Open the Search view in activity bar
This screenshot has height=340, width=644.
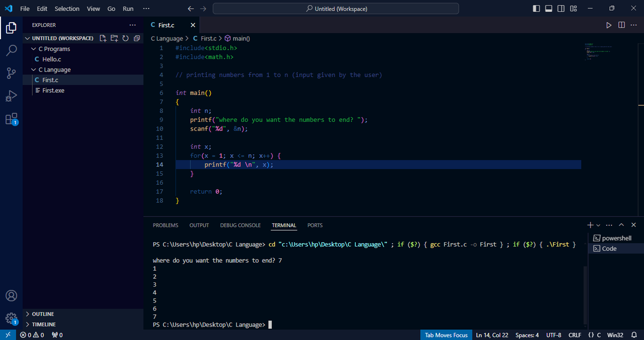pyautogui.click(x=11, y=50)
